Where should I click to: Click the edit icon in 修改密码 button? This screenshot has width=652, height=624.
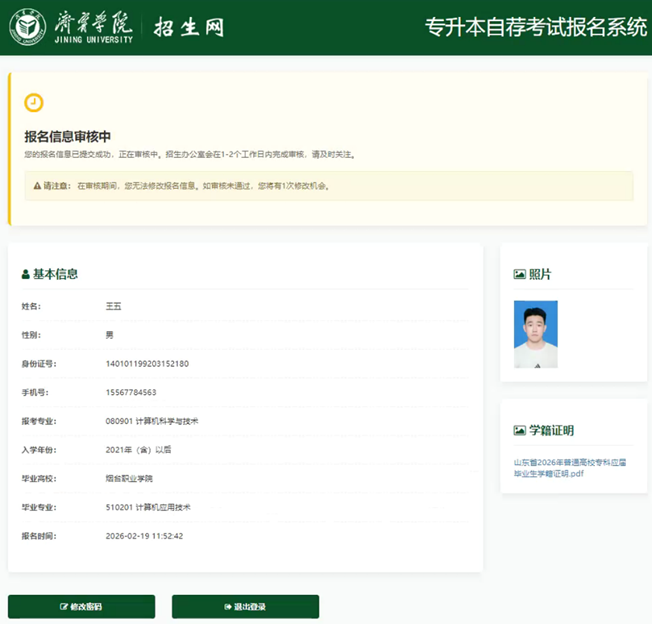pyautogui.click(x=65, y=607)
